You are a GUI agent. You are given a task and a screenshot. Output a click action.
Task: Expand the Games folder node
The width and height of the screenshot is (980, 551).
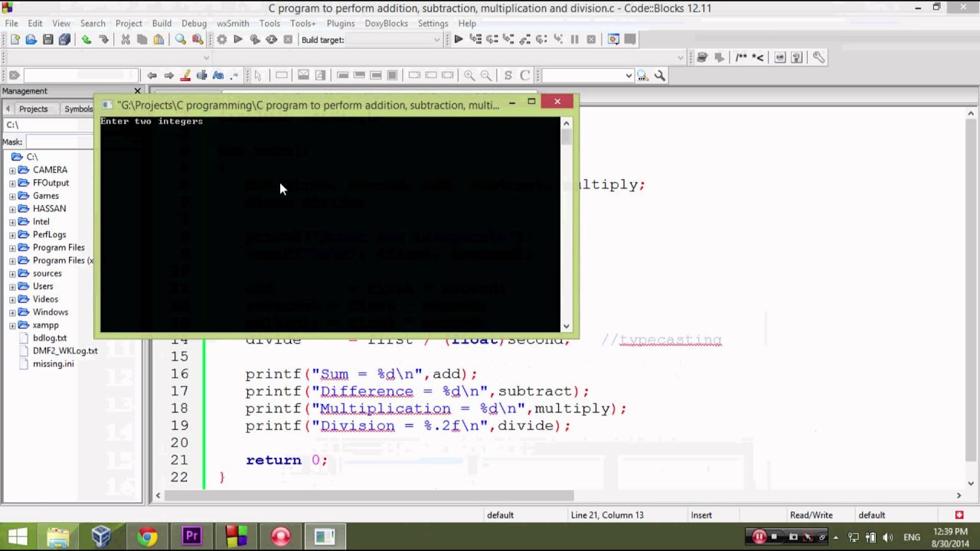coord(12,196)
